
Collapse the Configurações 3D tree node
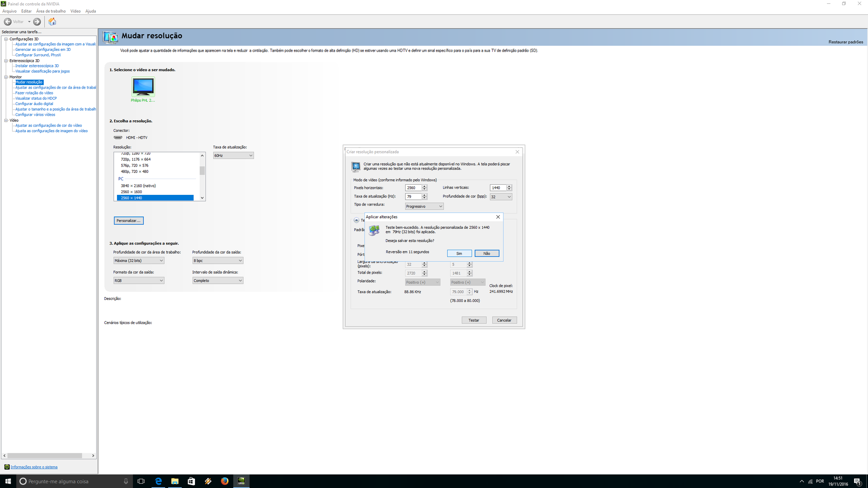[6, 39]
